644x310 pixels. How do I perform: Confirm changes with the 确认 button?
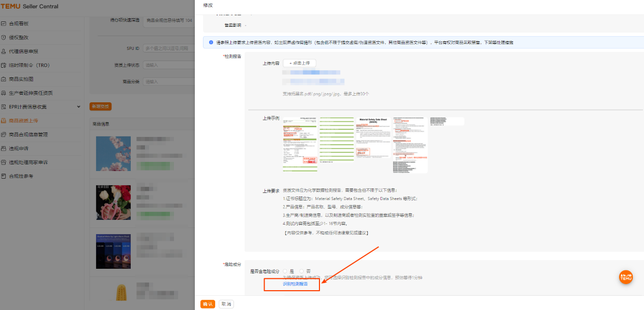pyautogui.click(x=208, y=303)
